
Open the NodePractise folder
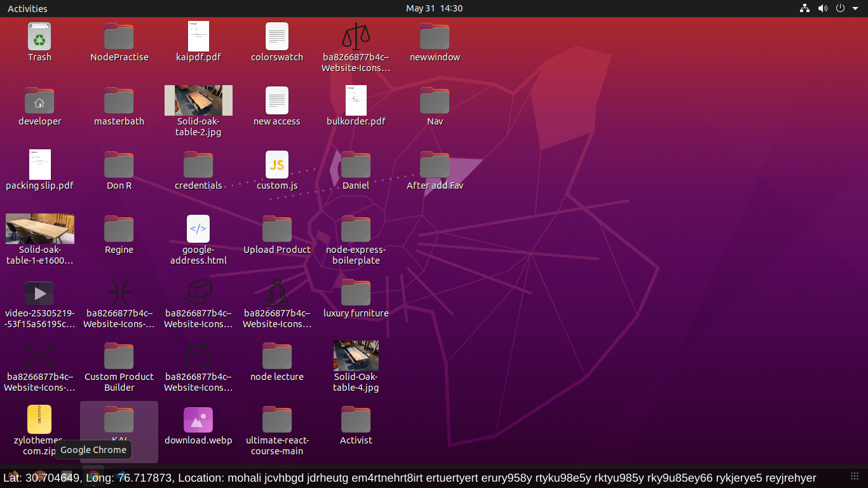point(119,37)
